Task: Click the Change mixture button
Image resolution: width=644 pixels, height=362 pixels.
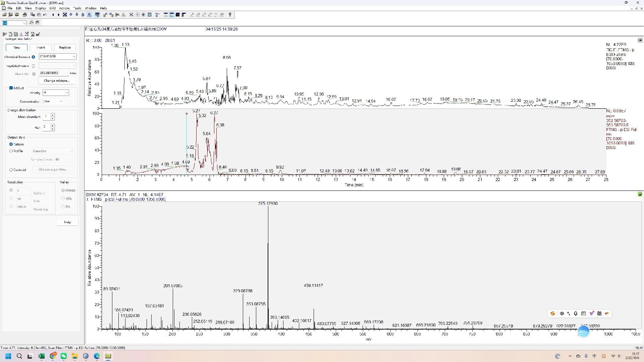Action: pyautogui.click(x=56, y=81)
